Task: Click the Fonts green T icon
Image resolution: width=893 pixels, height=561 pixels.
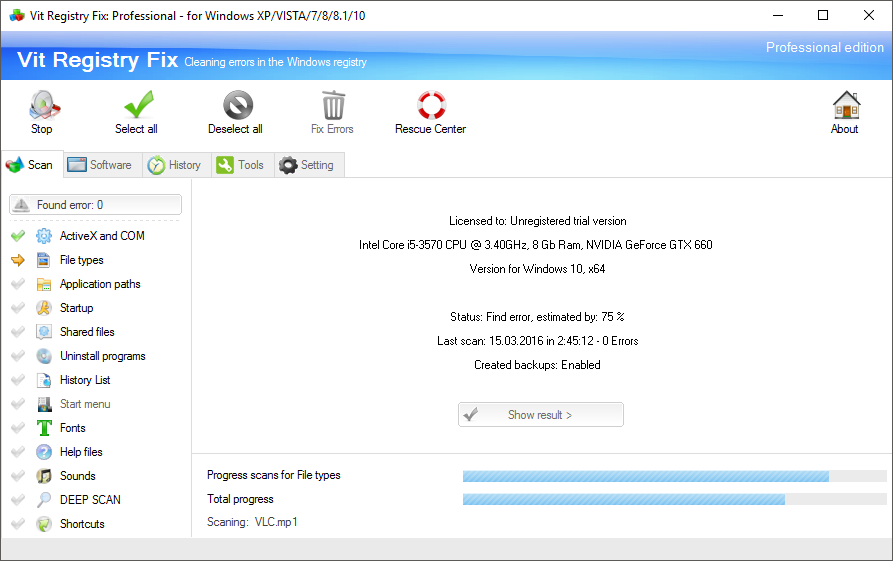Action: [x=44, y=428]
